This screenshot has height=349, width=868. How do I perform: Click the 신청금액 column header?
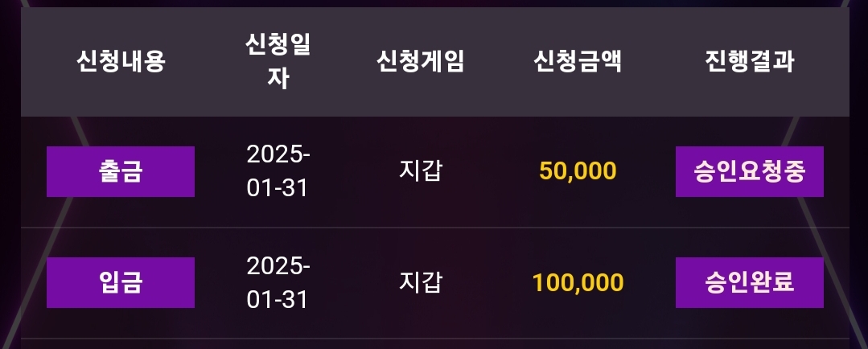tap(578, 62)
